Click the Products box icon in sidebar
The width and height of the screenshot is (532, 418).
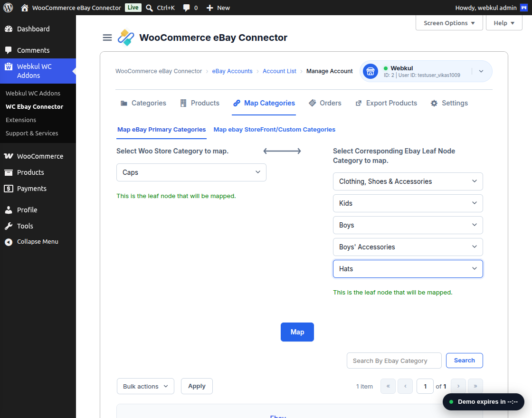(x=9, y=172)
